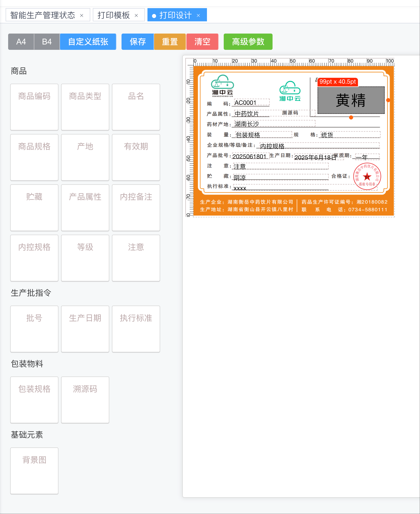Click the 保存 button
Screen dimensions: 420x514
[x=138, y=42]
